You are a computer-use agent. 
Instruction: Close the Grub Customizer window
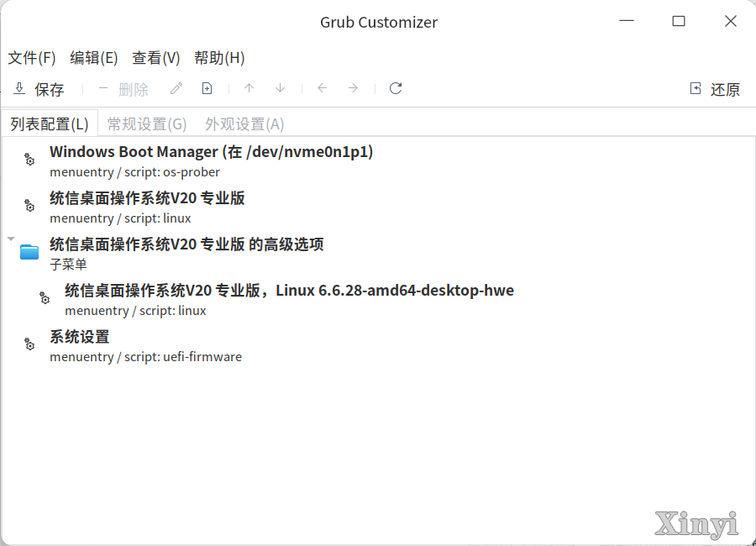(731, 21)
